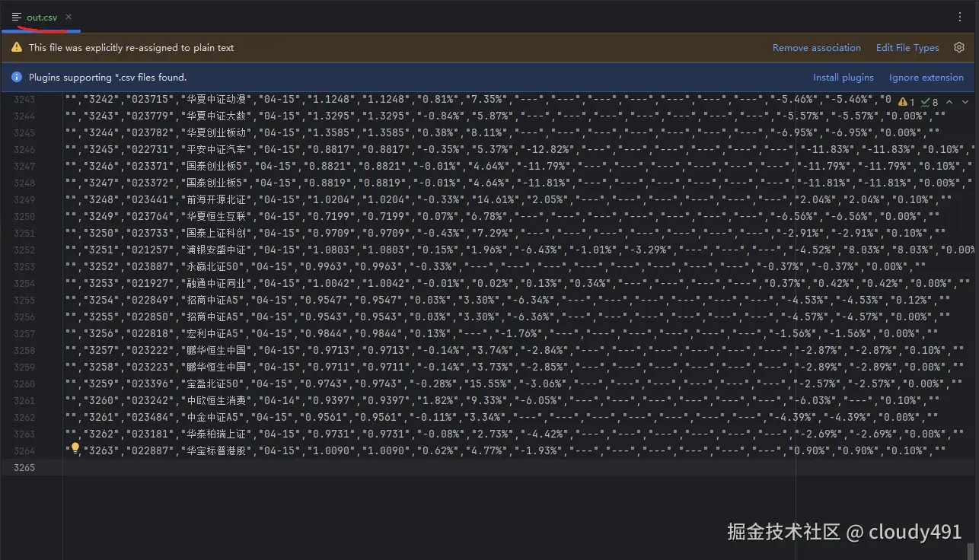Click line number 3250 in the gutter

coord(24,216)
